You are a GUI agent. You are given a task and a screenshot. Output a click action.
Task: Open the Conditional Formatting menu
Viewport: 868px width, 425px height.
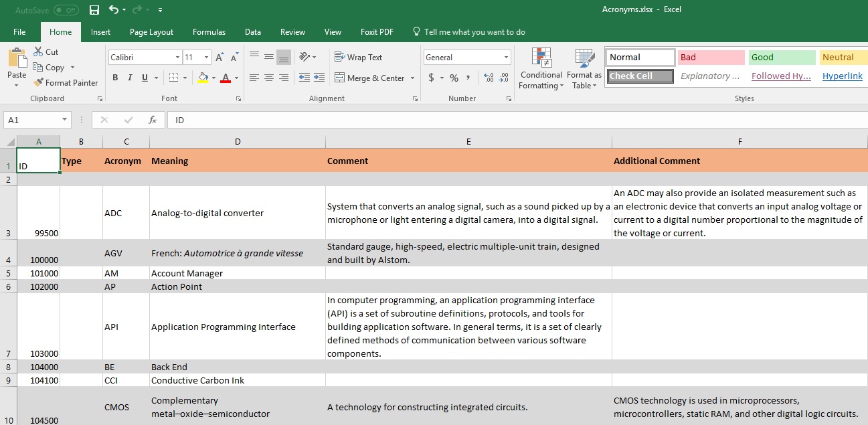pyautogui.click(x=541, y=69)
